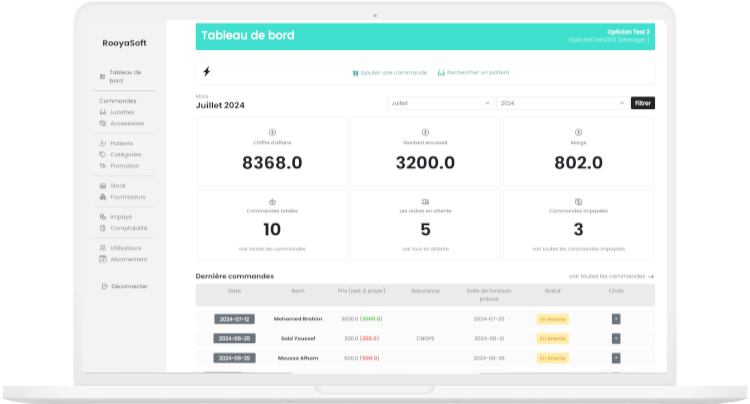Open 'voir toutes les commandes impayées' link

point(578,248)
